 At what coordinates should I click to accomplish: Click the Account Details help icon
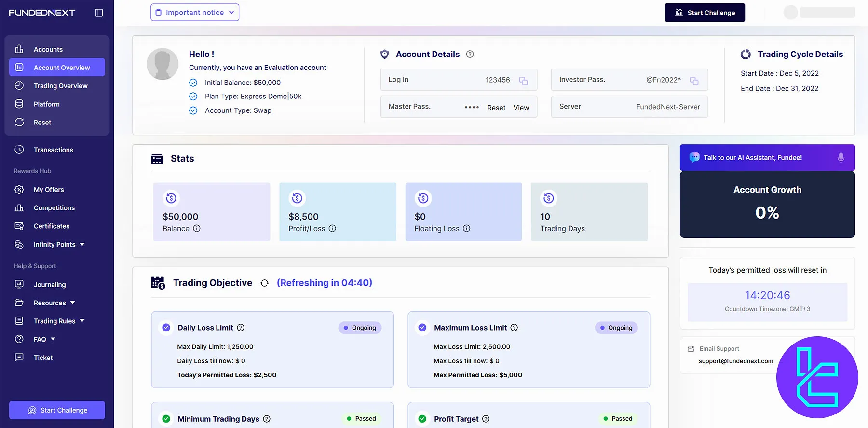[470, 55]
